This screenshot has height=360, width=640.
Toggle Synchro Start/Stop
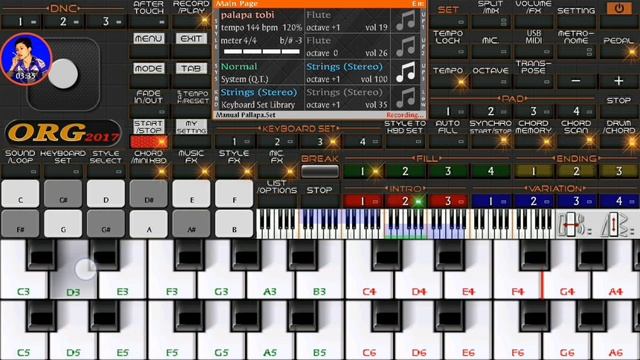click(490, 141)
